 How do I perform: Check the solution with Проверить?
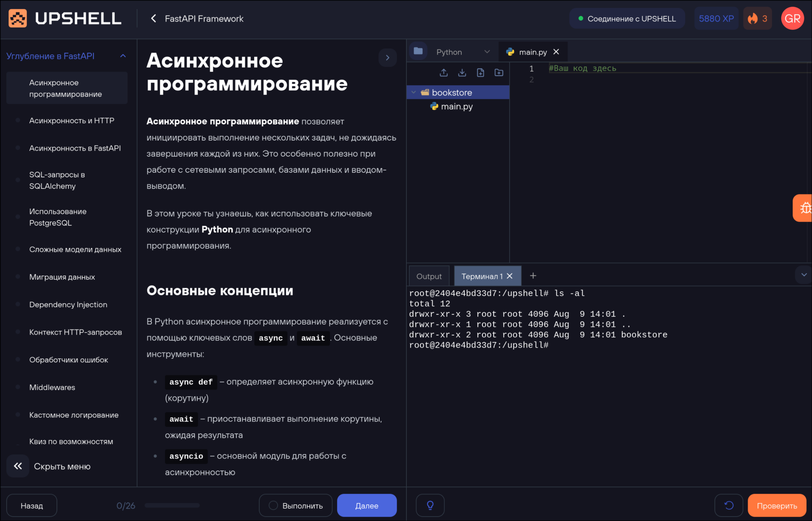point(777,506)
